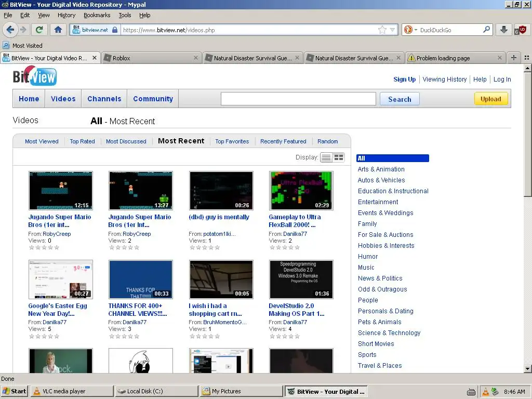532x399 pixels.
Task: Select the Arts & Animation category
Action: point(381,169)
